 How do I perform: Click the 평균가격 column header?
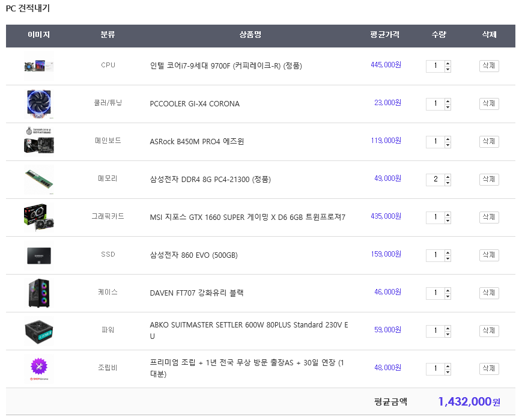[x=384, y=35]
